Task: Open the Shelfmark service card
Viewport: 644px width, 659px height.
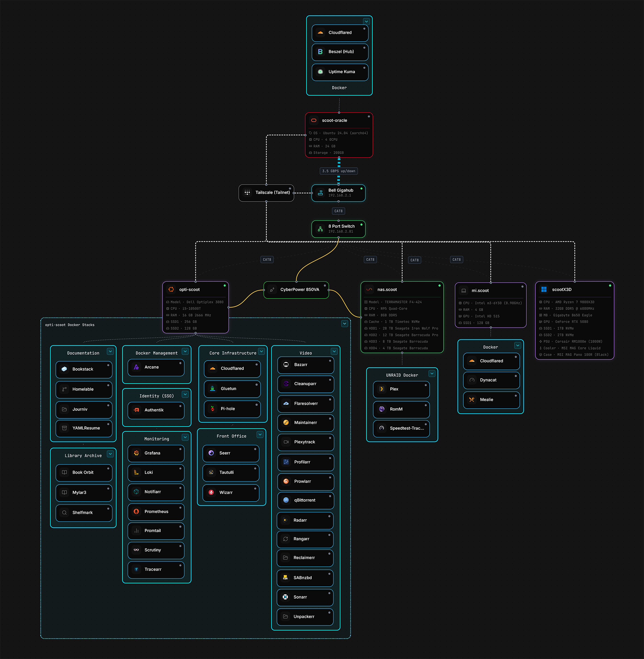Action: pyautogui.click(x=84, y=513)
